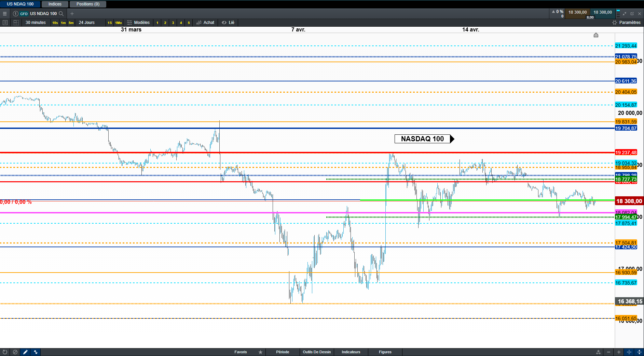644x356 pixels.
Task: Open the 30 minutes timeframe dropdown
Action: click(36, 23)
